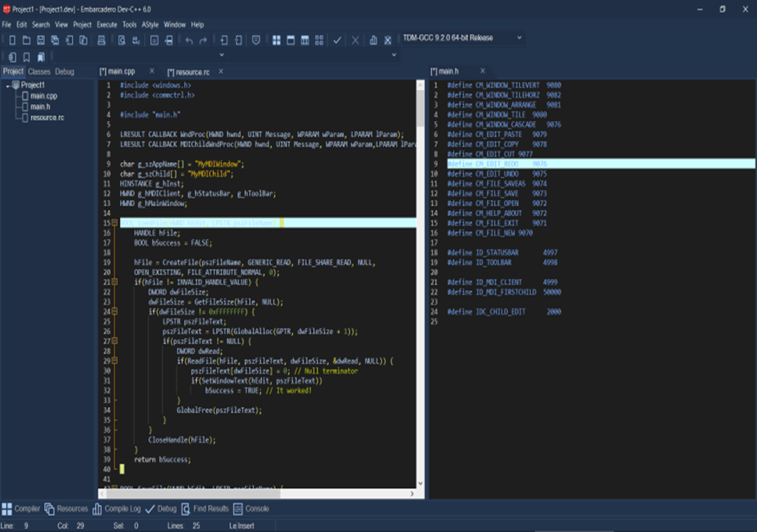Toggle fold marker at line 29

[114, 361]
